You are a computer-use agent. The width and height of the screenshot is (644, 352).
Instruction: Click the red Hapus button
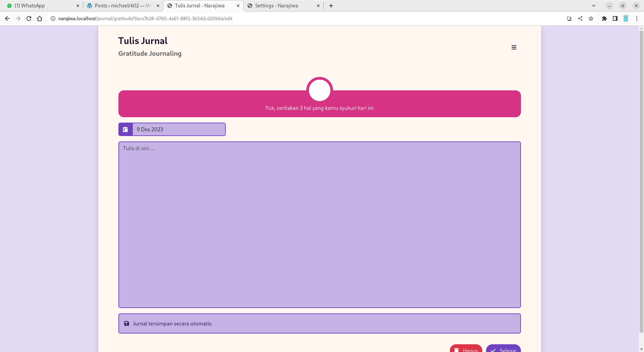pyautogui.click(x=466, y=349)
